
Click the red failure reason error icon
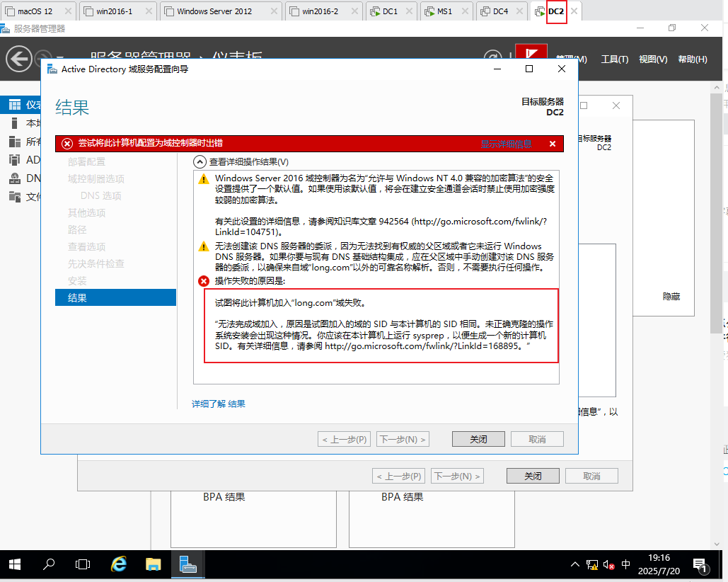pyautogui.click(x=204, y=281)
